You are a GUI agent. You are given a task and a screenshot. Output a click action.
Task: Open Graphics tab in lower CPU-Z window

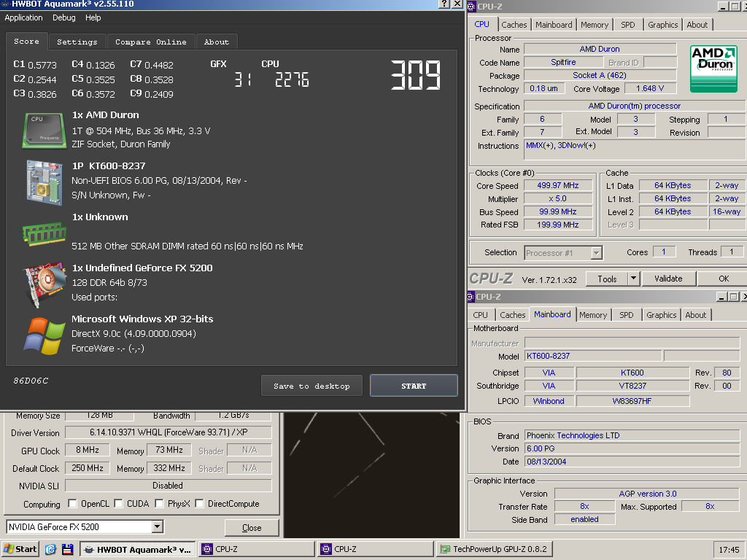click(661, 315)
